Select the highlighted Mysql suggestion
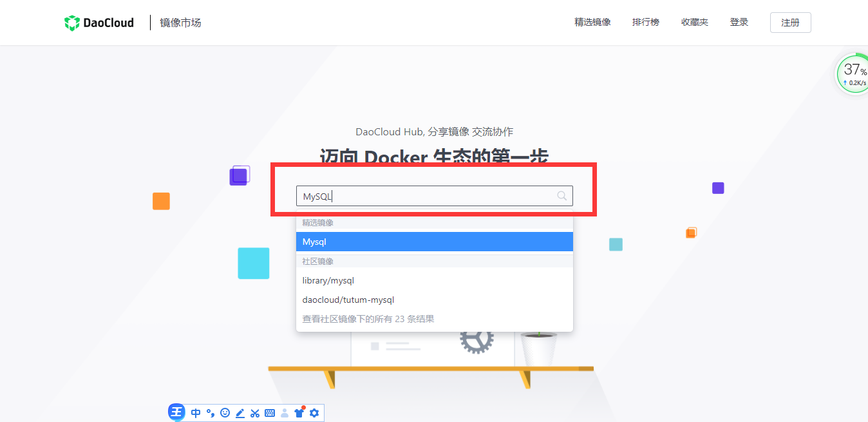Image resolution: width=868 pixels, height=422 pixels. point(435,242)
